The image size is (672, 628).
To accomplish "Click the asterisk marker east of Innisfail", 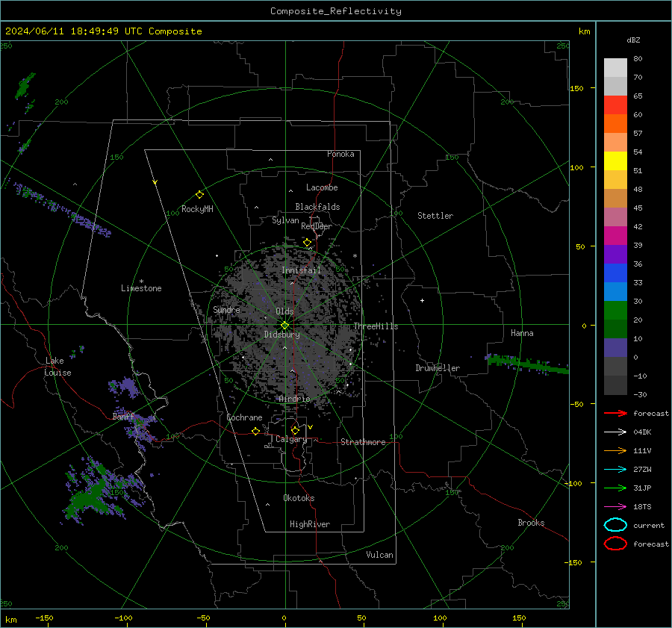I will click(355, 256).
